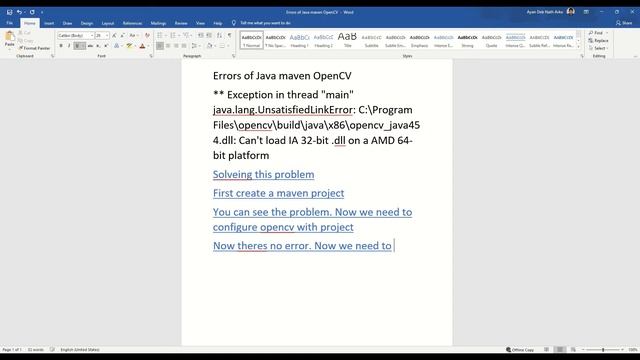Screen dimensions: 640x360
Task: Toggle Underline formatting
Action: click(x=77, y=46)
